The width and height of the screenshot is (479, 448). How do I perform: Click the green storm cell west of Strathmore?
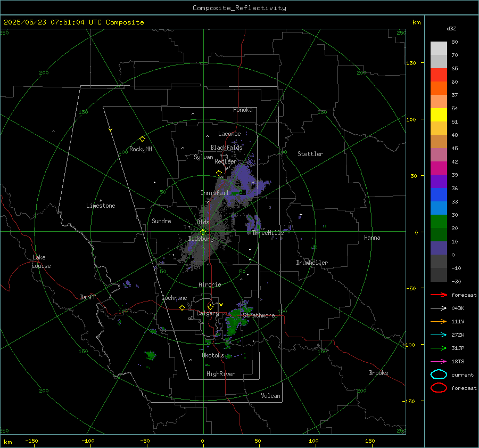(x=234, y=321)
